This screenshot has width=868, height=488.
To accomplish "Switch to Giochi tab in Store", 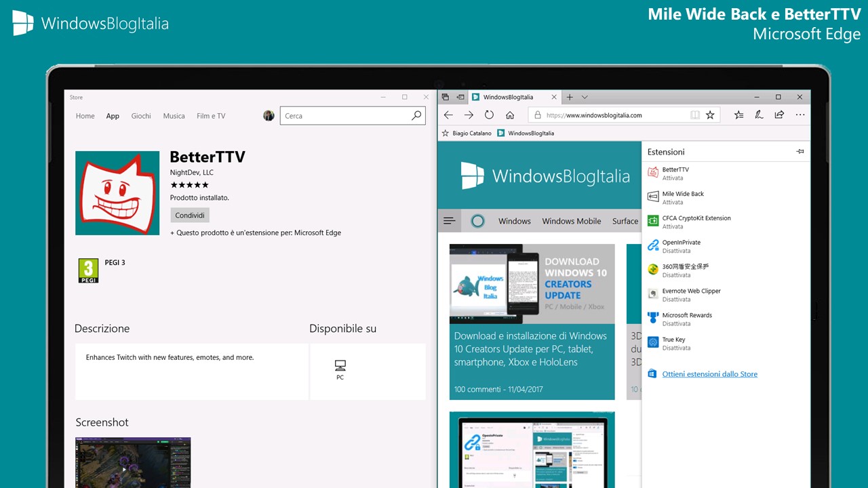I will 141,116.
